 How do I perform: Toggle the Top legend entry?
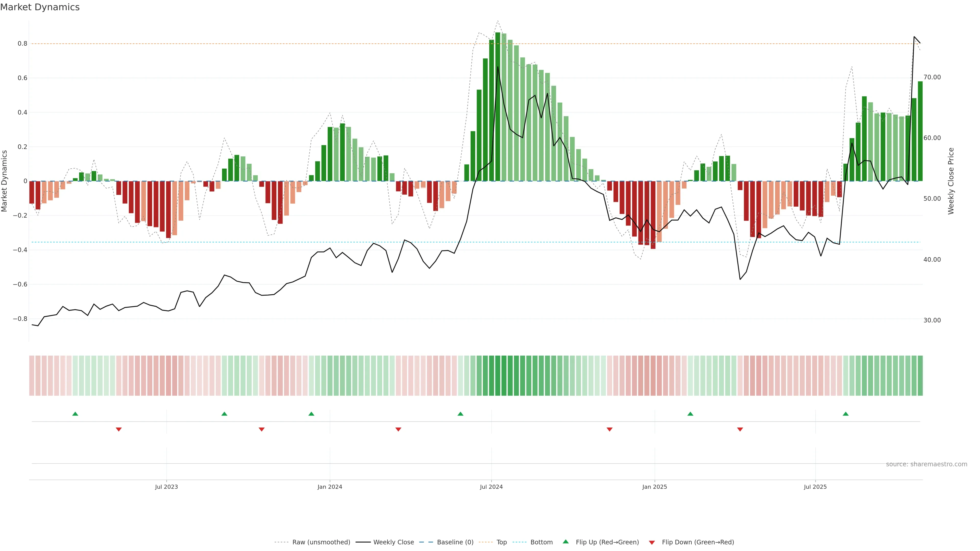(x=501, y=542)
